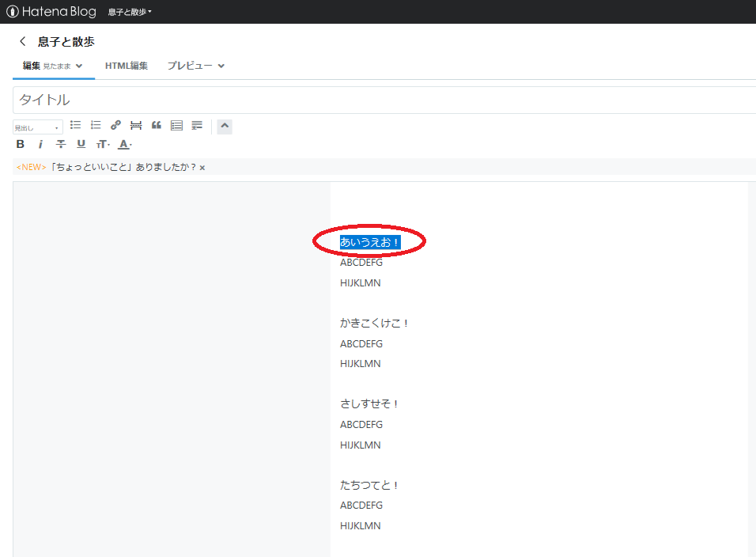The width and height of the screenshot is (756, 557).
Task: Click ABCDEFG under かきこくけこ!
Action: click(361, 344)
